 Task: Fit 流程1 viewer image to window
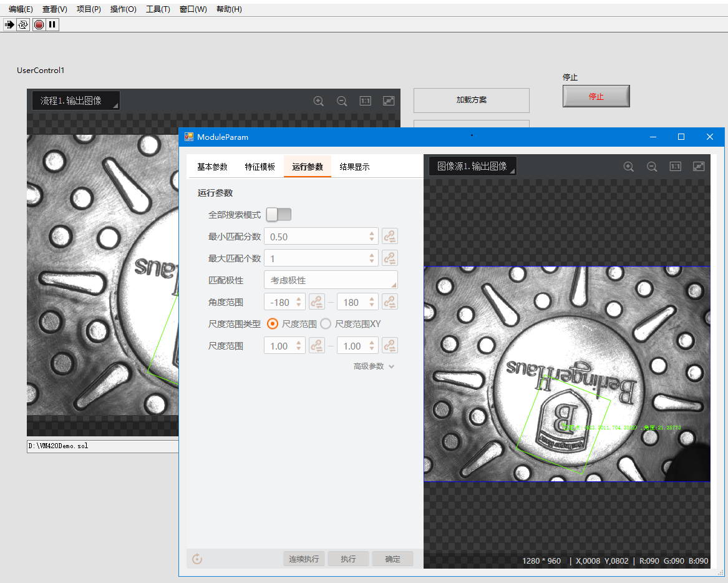(x=389, y=100)
